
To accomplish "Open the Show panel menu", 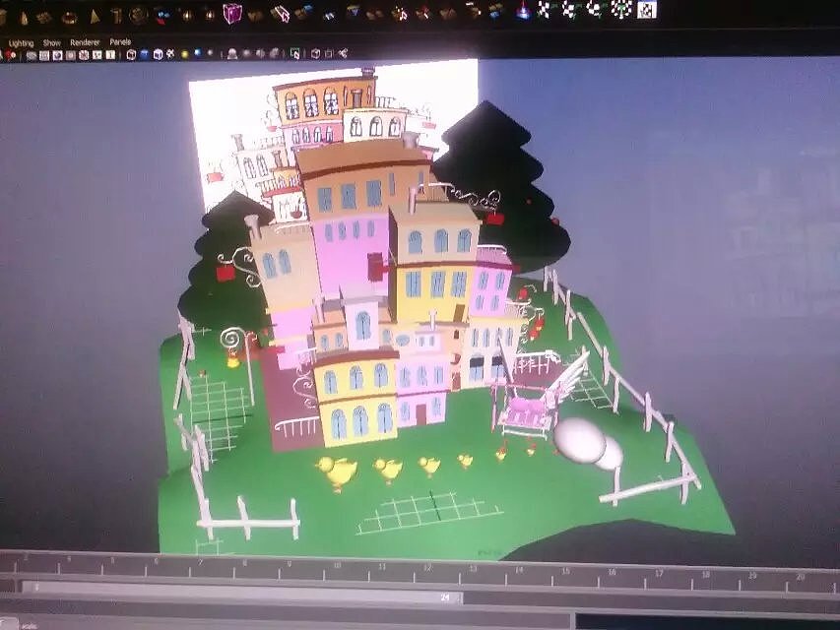I will [x=52, y=43].
